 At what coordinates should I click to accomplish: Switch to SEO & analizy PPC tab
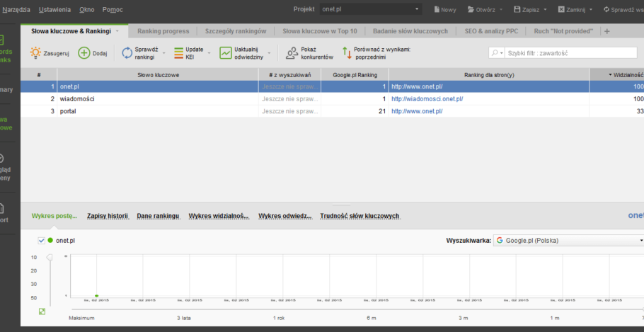click(491, 31)
